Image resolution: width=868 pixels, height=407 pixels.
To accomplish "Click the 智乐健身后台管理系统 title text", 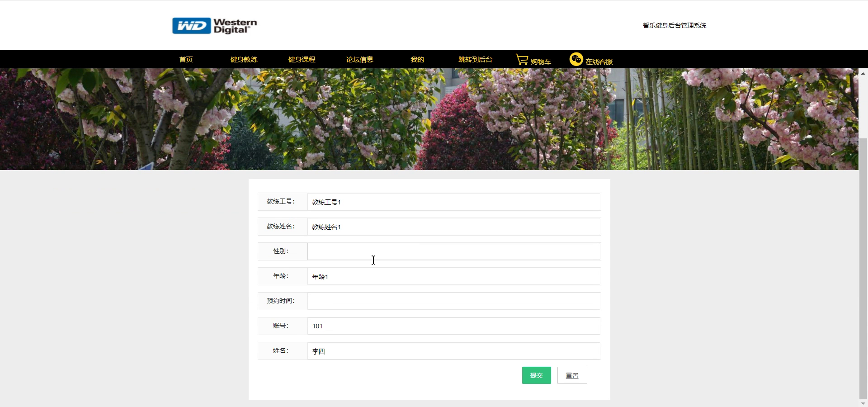I will (x=675, y=25).
